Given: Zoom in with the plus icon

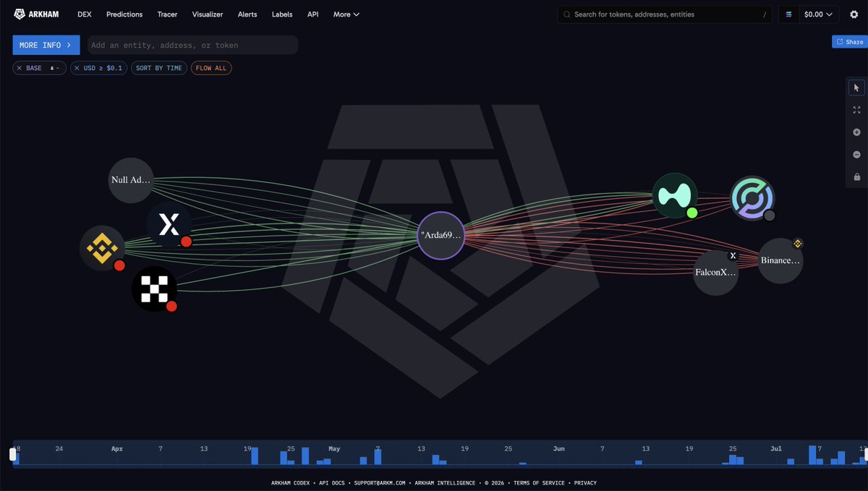Looking at the screenshot, I should pyautogui.click(x=856, y=132).
